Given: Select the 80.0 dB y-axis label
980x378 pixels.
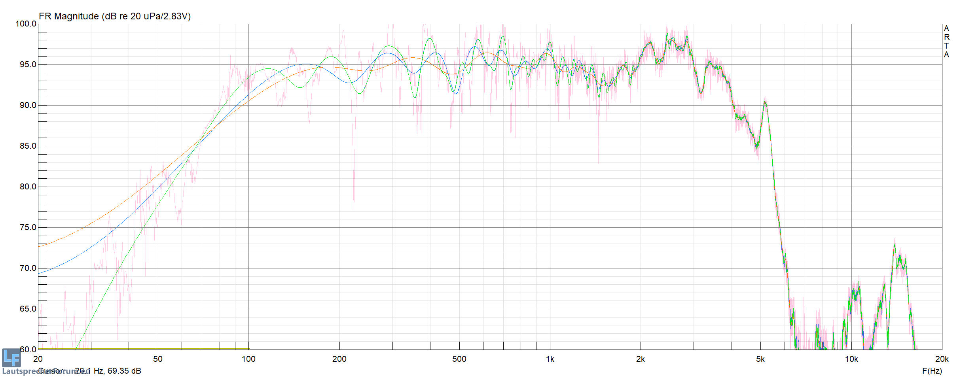Looking at the screenshot, I should coord(28,187).
